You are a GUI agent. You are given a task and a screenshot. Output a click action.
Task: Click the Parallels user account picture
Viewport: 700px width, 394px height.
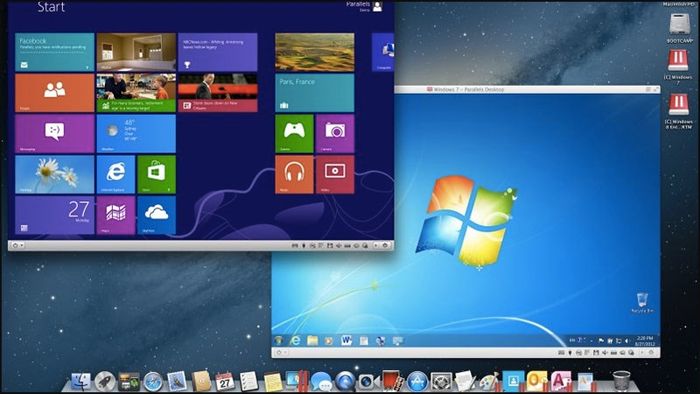coord(377,6)
